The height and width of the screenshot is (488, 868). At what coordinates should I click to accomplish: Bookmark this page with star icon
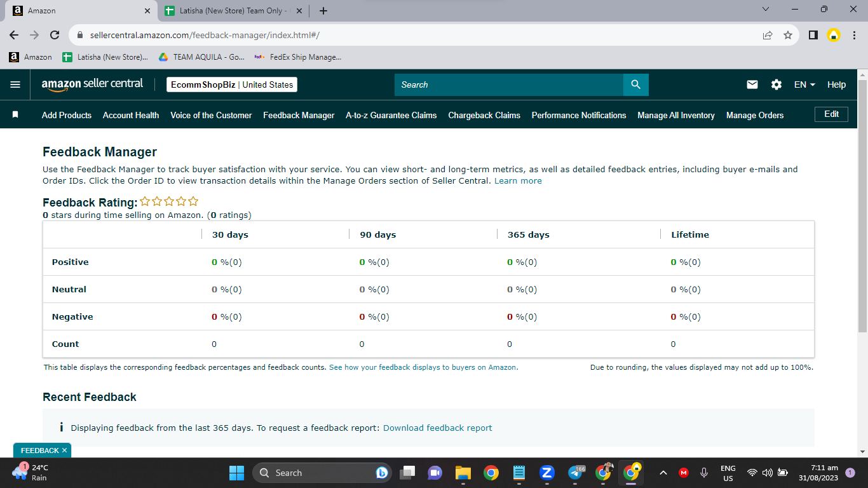pyautogui.click(x=788, y=36)
